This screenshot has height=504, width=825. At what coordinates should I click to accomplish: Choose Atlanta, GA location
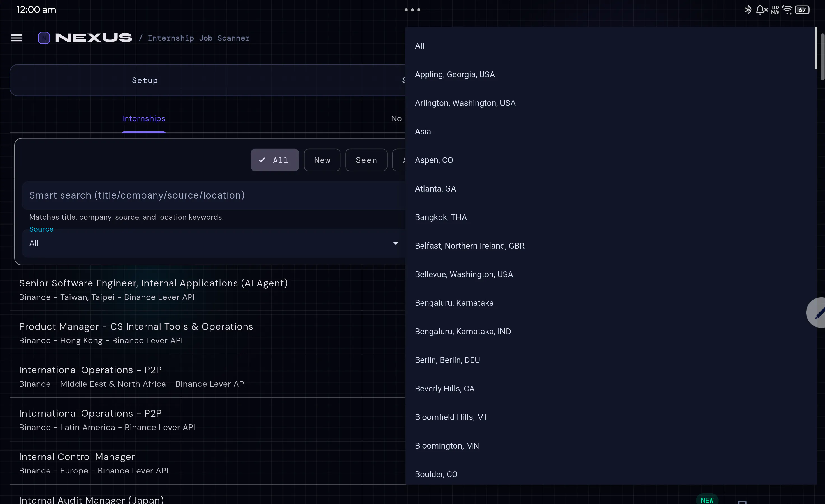click(x=611, y=189)
